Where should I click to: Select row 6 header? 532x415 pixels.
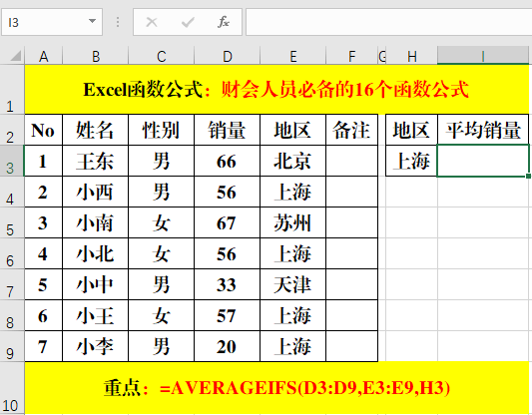[12, 253]
